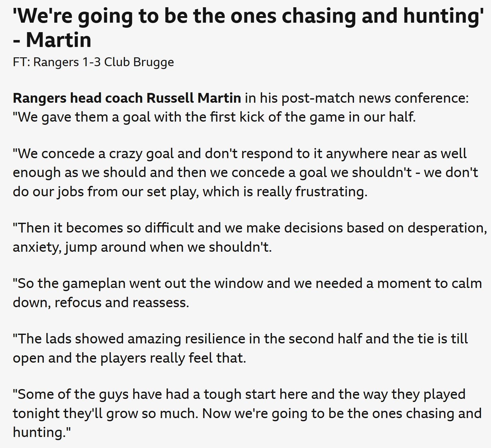The height and width of the screenshot is (448, 491).
Task: Click the final word 'hunting.' at the bottom
Action: (x=42, y=432)
